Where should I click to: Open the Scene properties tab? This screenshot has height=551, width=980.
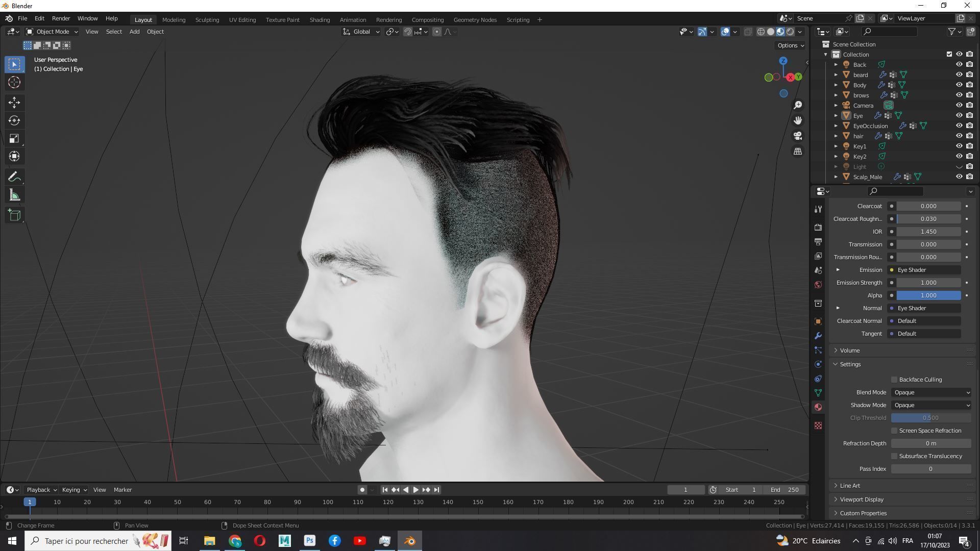(x=818, y=270)
